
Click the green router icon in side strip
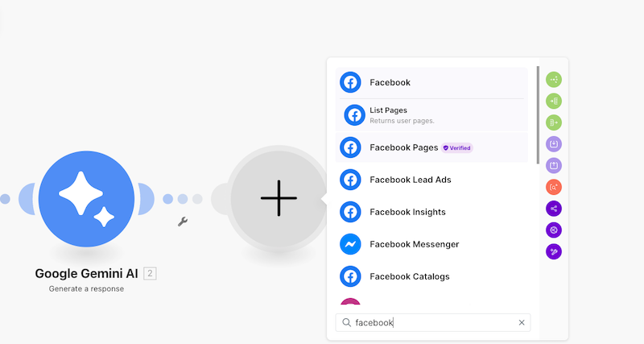point(554,79)
